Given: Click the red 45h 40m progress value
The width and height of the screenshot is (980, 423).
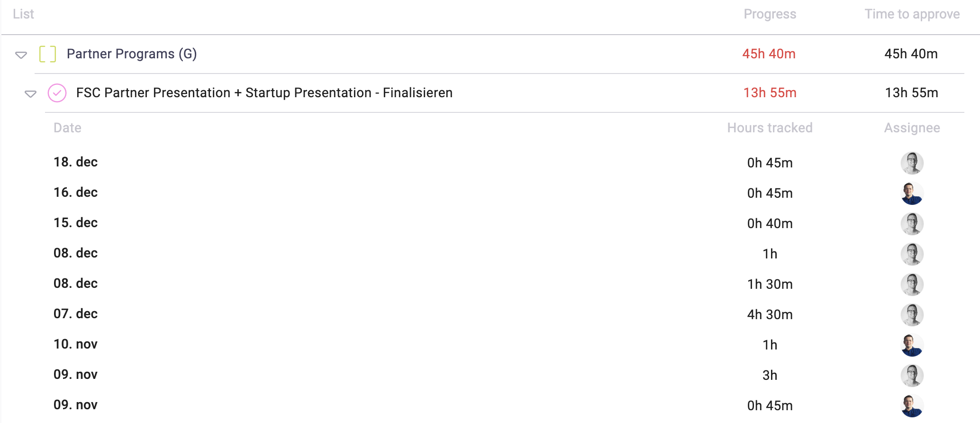Looking at the screenshot, I should click(769, 54).
